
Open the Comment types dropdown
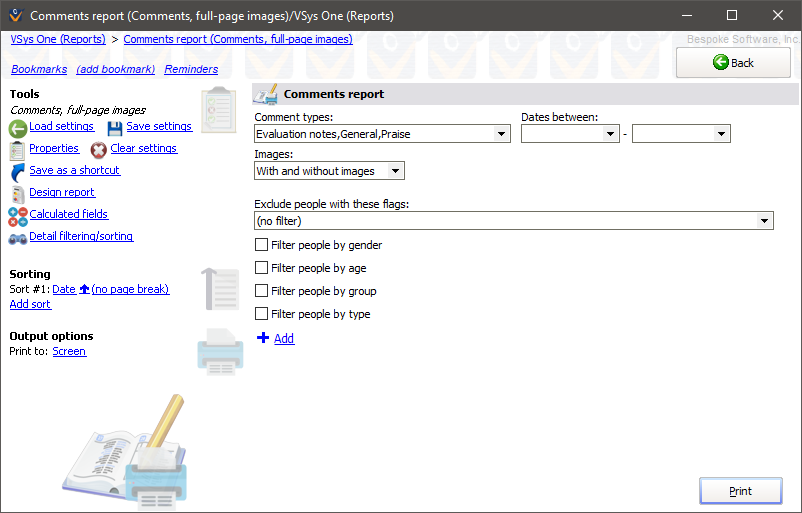pyautogui.click(x=501, y=134)
